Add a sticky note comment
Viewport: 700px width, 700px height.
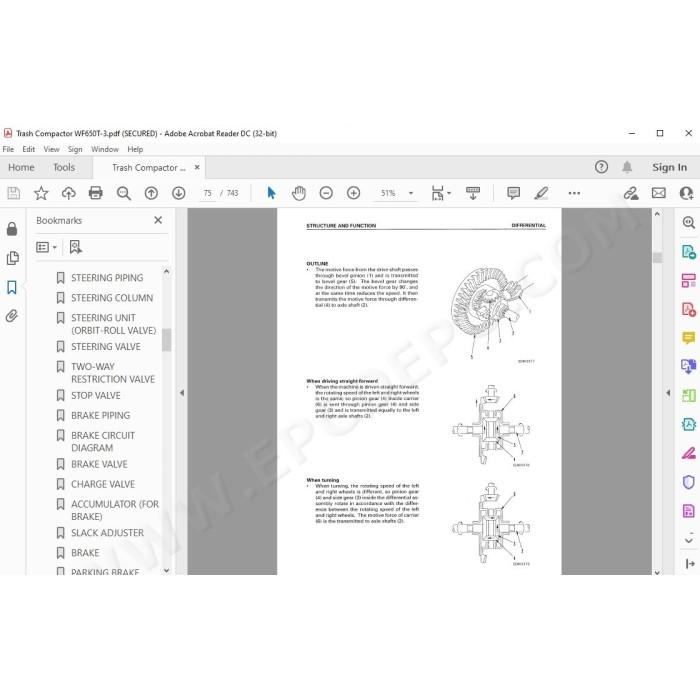pyautogui.click(x=513, y=193)
